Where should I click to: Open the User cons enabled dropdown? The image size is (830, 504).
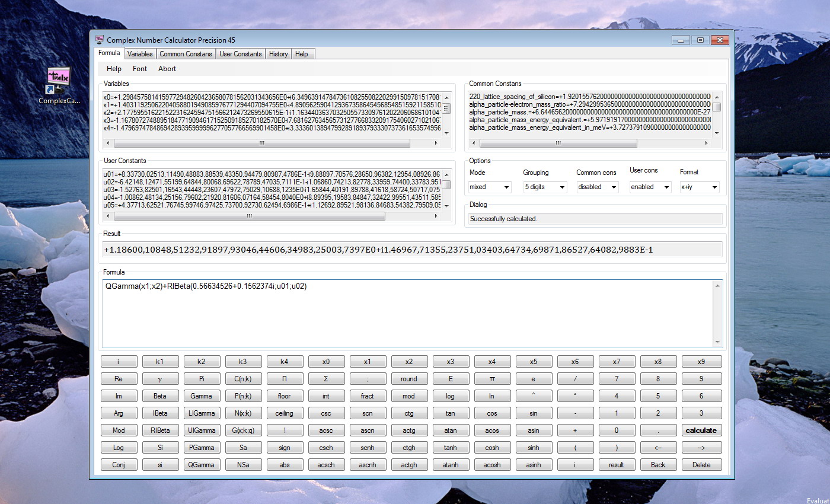(650, 187)
